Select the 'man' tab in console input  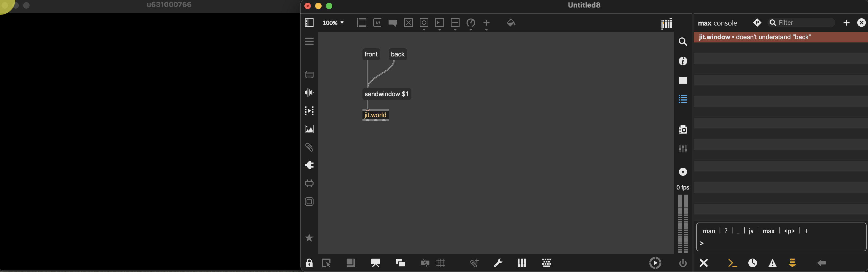[x=709, y=231]
